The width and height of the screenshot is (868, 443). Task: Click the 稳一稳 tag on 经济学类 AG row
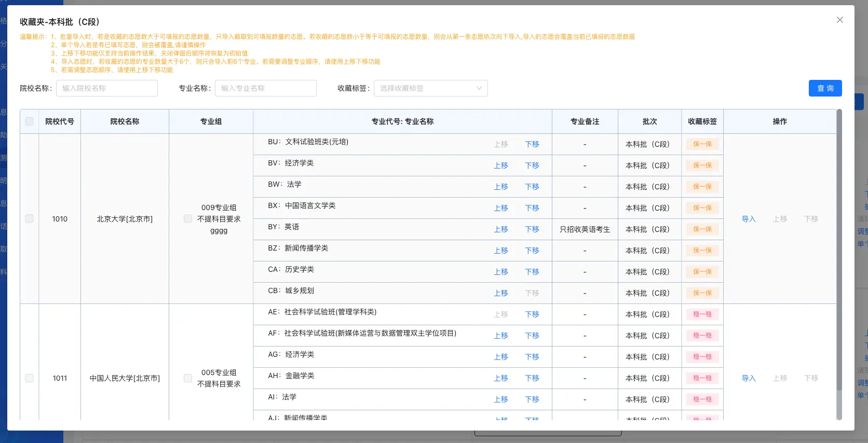[702, 357]
